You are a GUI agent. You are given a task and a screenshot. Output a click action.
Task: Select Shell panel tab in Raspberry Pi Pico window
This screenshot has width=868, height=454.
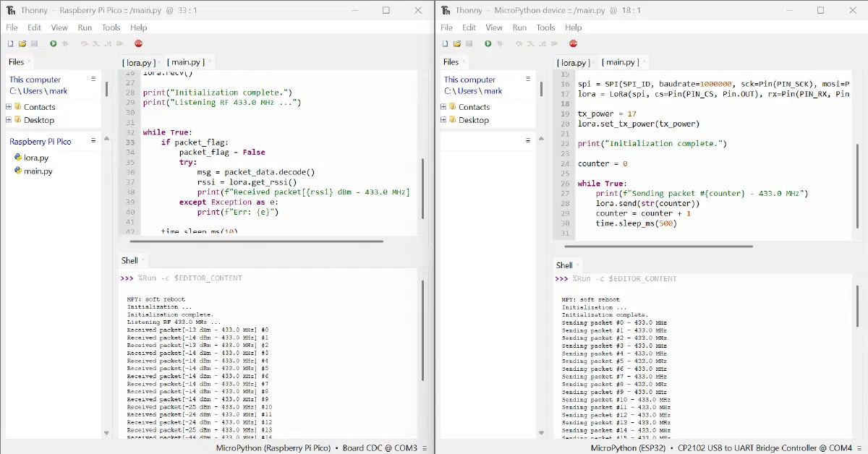pos(129,260)
